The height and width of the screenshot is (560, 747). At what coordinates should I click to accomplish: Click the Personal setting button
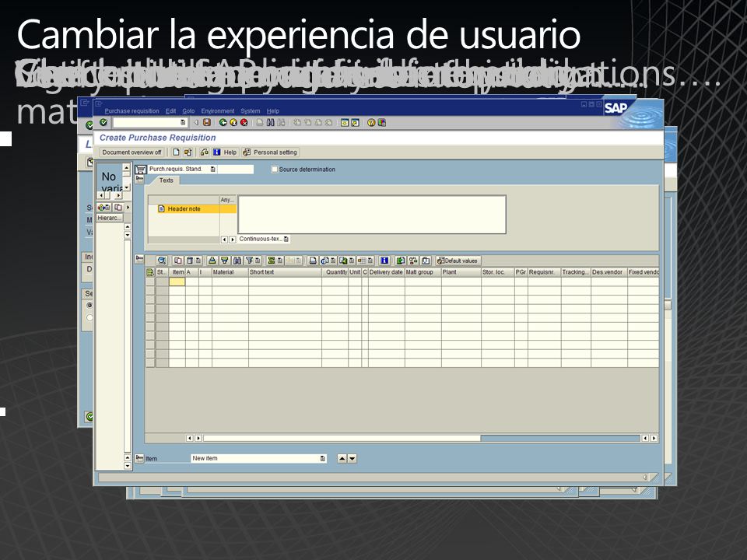(270, 152)
